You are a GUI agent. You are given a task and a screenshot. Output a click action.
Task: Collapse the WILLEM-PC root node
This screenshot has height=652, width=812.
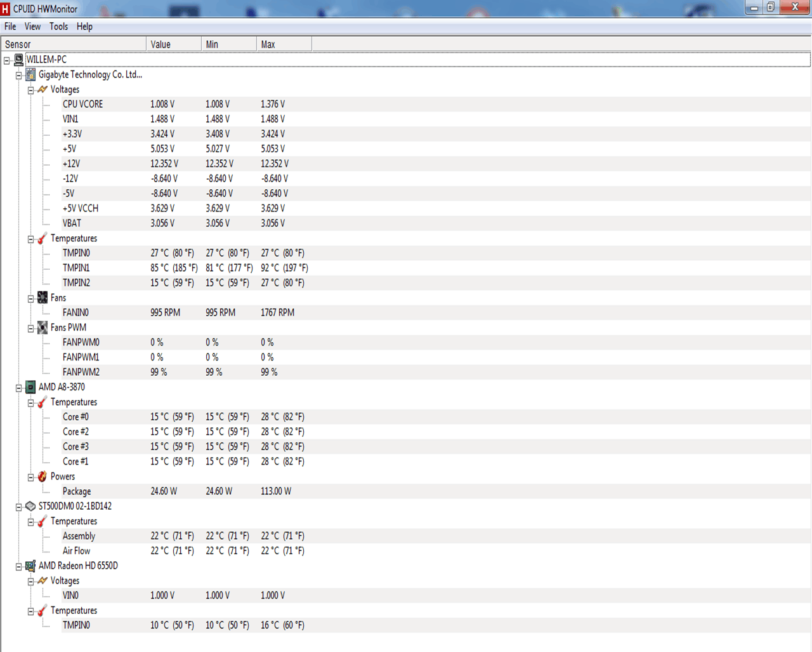click(7, 60)
